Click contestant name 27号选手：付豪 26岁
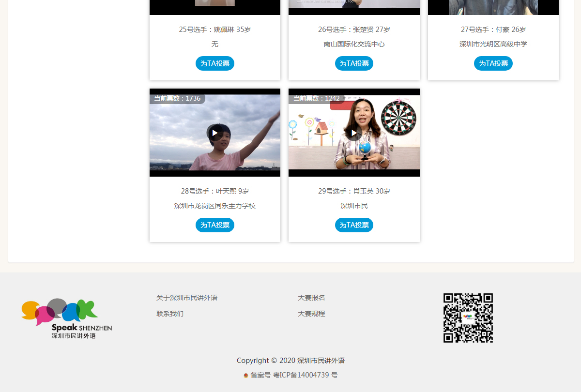Image resolution: width=581 pixels, height=392 pixels. [x=493, y=30]
